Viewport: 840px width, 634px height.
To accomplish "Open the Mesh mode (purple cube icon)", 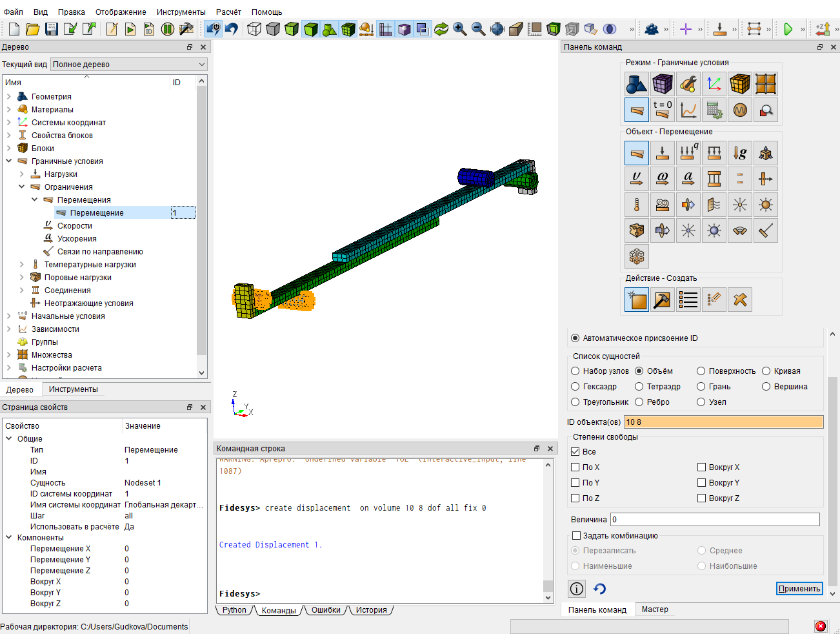I will pos(663,84).
